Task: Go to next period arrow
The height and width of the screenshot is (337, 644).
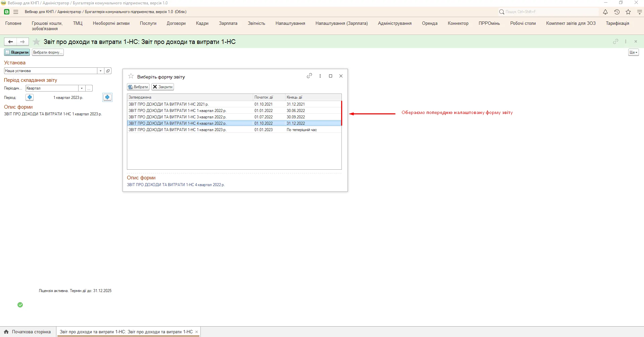Action: coord(107,97)
